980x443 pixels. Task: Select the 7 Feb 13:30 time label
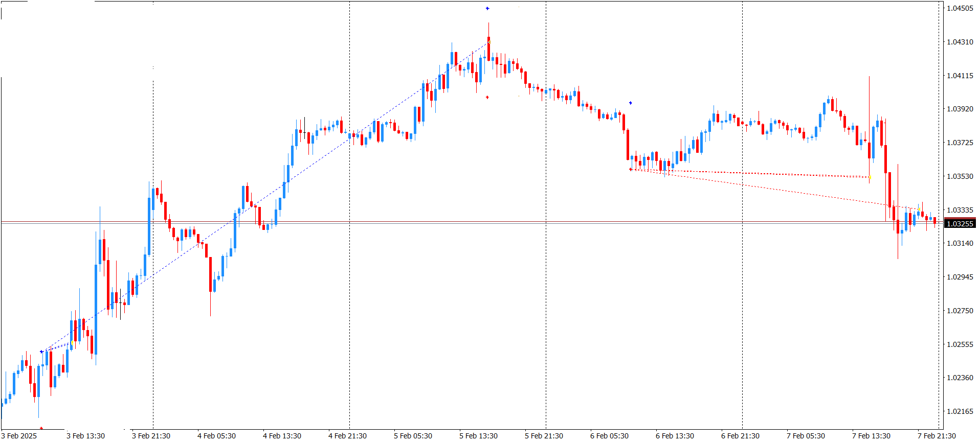[871, 436]
